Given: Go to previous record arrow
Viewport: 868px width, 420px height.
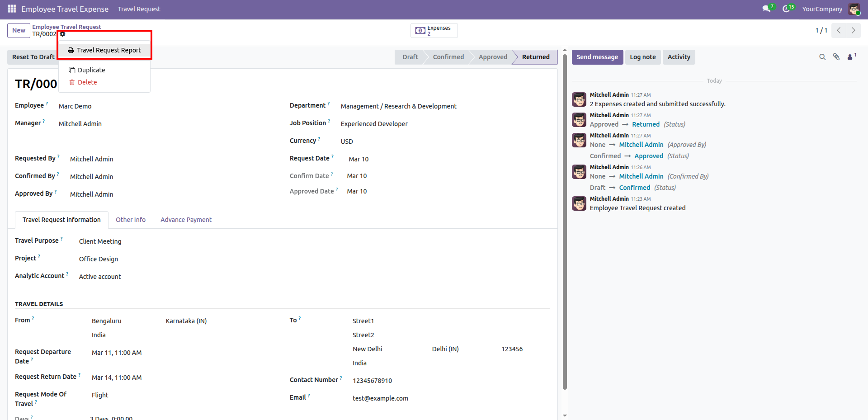Looking at the screenshot, I should (x=839, y=30).
